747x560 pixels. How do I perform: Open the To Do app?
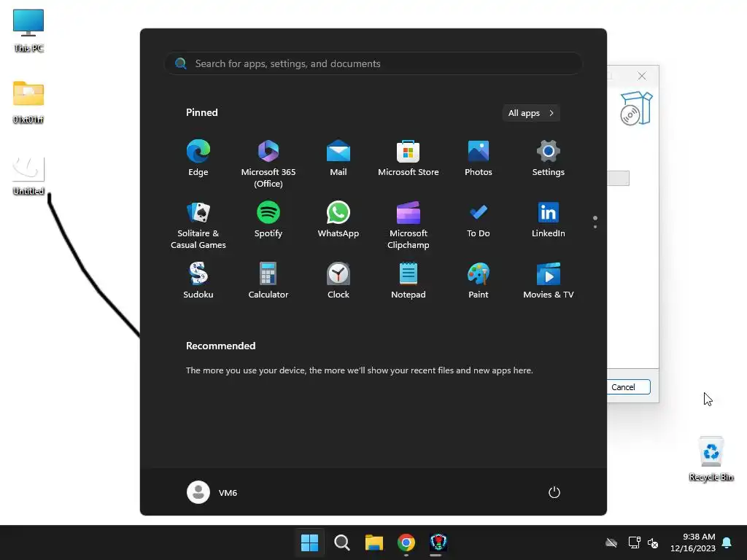pyautogui.click(x=479, y=219)
